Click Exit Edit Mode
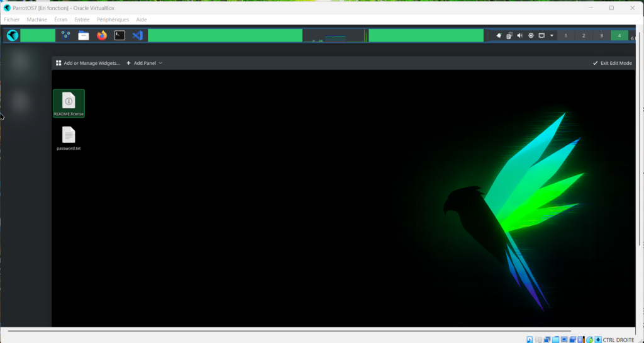Viewport: 644px width, 343px height. point(612,63)
